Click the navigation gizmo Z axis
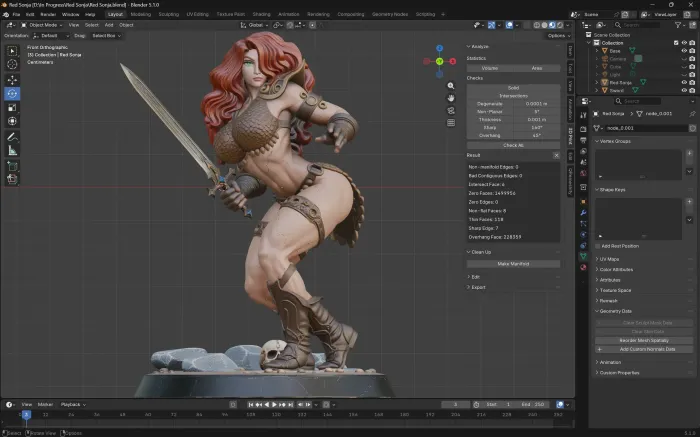The height and width of the screenshot is (437, 700). coord(440,48)
